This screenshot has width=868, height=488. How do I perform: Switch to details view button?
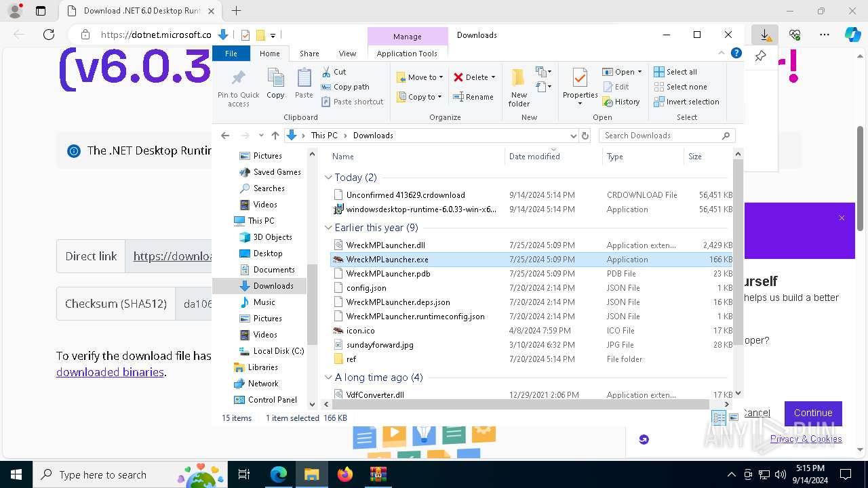coord(719,418)
